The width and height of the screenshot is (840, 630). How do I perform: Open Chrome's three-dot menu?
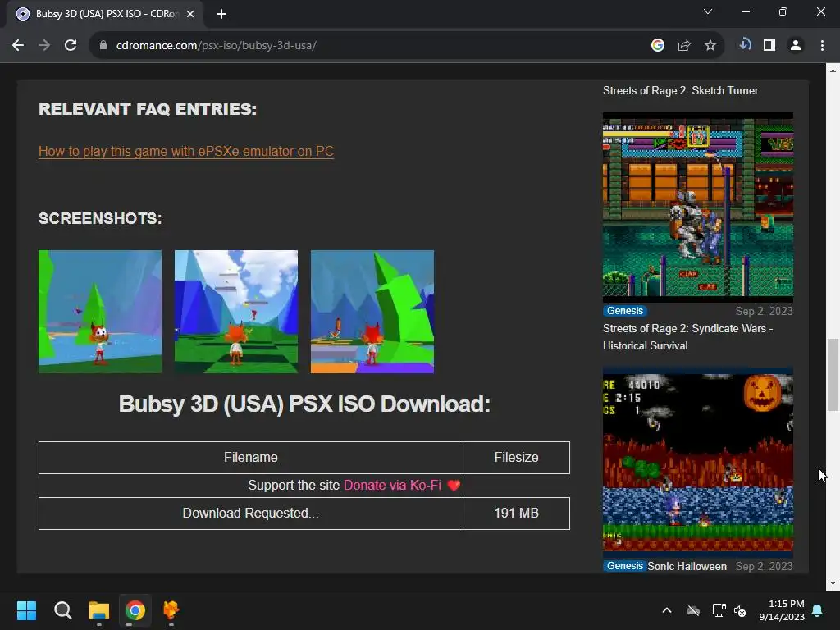tap(822, 46)
